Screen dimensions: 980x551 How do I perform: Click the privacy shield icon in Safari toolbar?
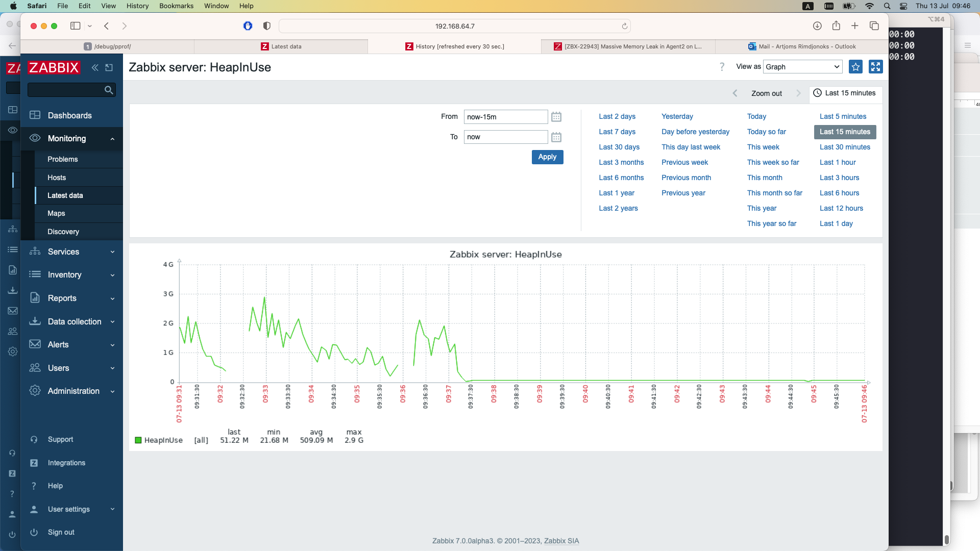(266, 26)
